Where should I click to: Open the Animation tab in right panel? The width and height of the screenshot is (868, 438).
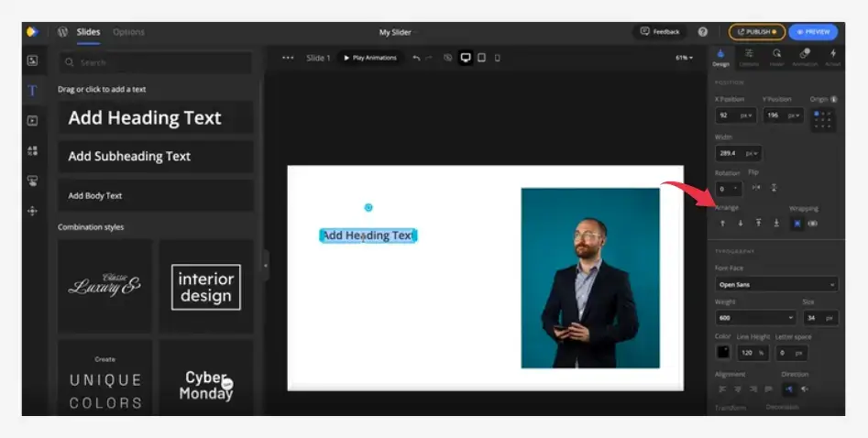pyautogui.click(x=804, y=58)
